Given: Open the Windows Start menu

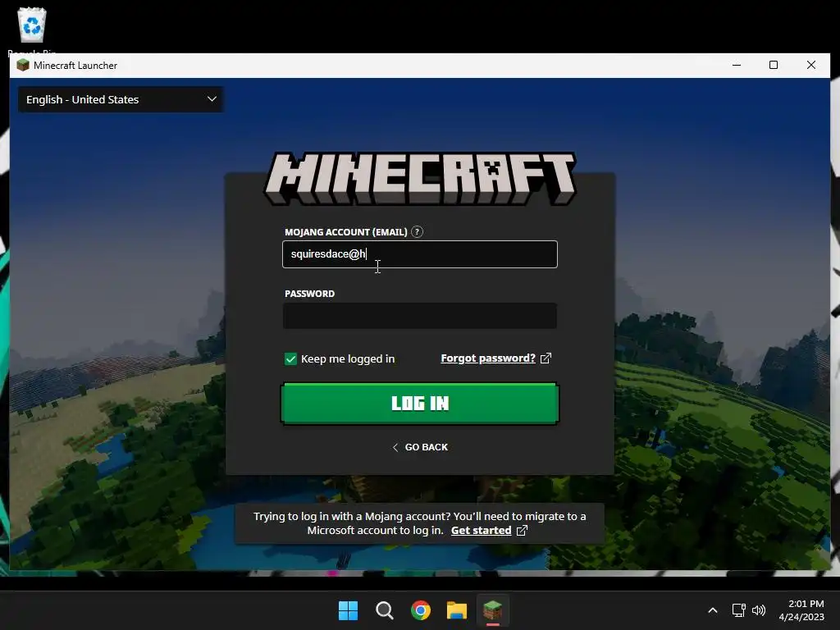Looking at the screenshot, I should point(348,610).
